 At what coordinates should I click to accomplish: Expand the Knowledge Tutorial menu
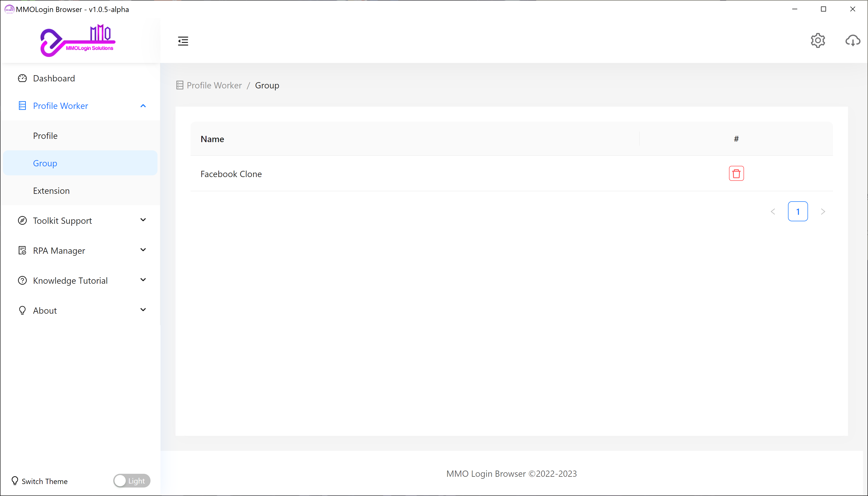point(143,280)
